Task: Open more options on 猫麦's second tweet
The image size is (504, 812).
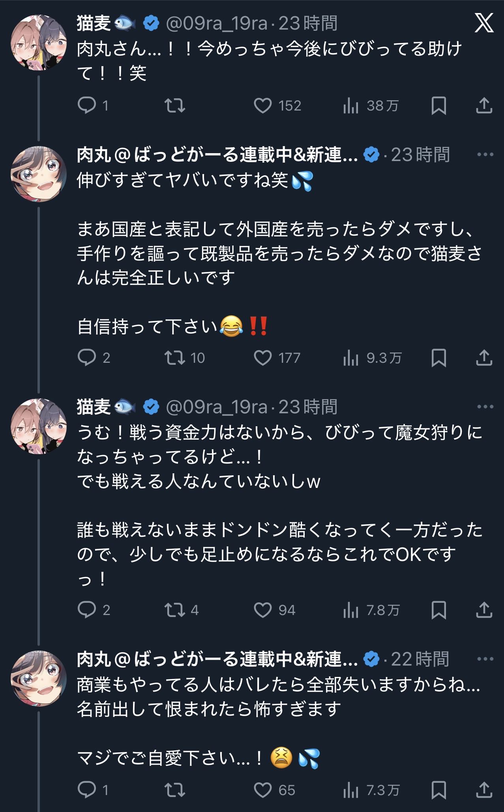Action: click(x=485, y=407)
